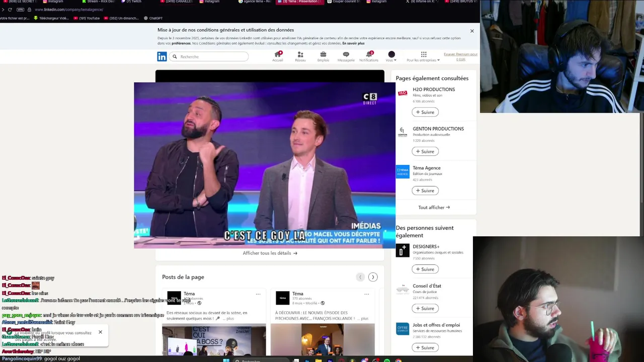This screenshot has height=362, width=644.
Task: Open DESIGNERS+ logo icon
Action: coord(403,250)
